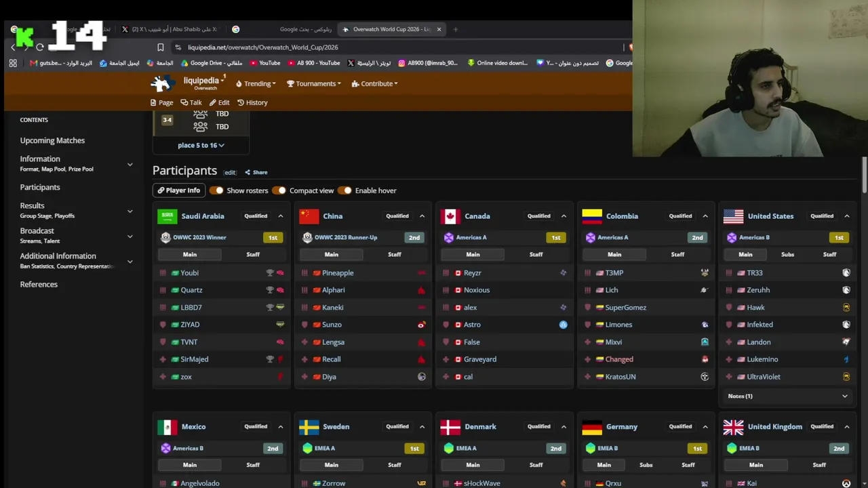Expand Notes (1) under United States

click(787, 396)
